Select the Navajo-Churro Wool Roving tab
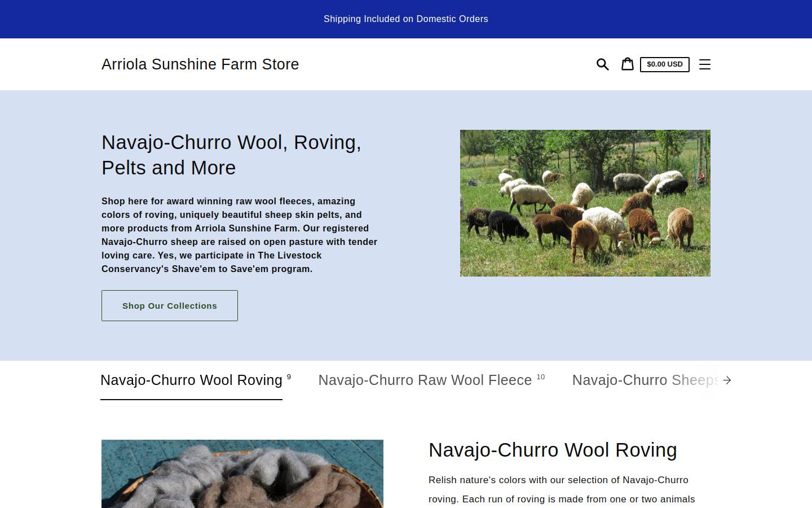The image size is (812, 508). click(x=192, y=380)
